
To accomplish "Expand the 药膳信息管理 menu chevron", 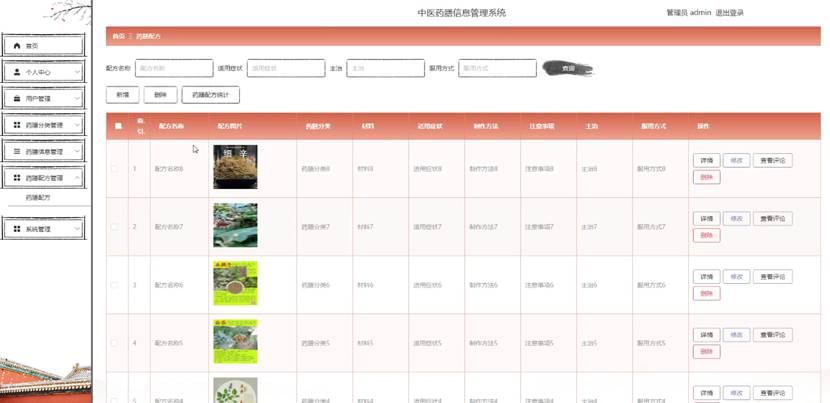I will [77, 151].
